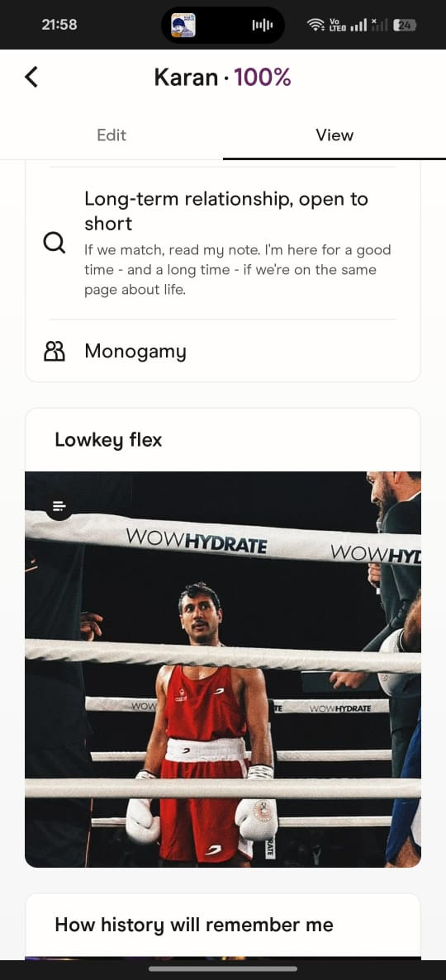The height and width of the screenshot is (980, 446).
Task: Tap the VoLTE signal indicator
Action: 337,25
